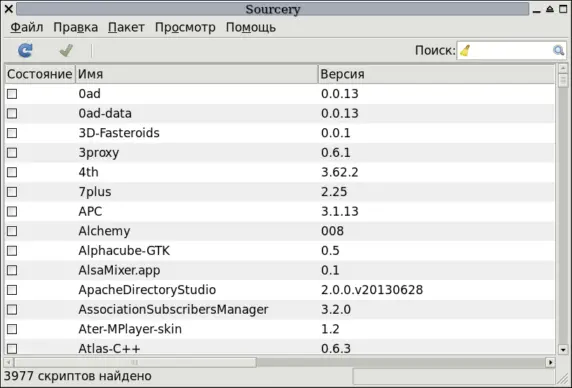Tick the checkbox for 0ad-data

point(12,113)
